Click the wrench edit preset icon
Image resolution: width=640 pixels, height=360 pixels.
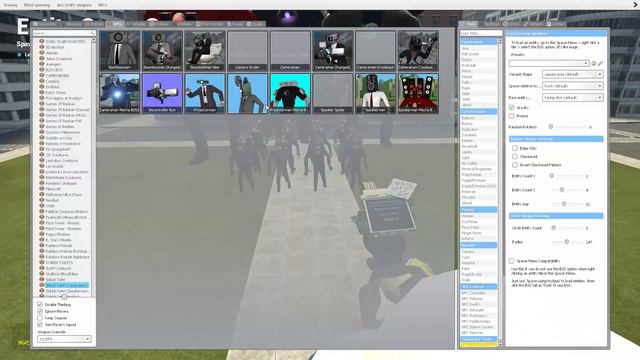pyautogui.click(x=600, y=63)
